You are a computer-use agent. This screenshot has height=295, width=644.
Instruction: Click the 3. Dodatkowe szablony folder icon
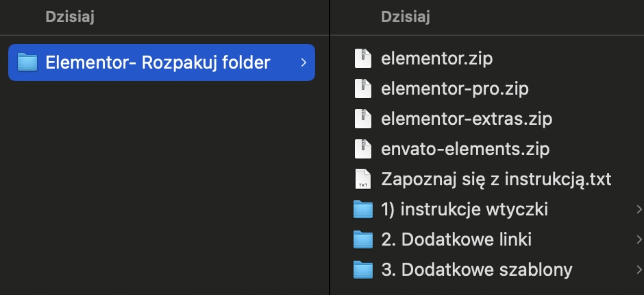point(362,270)
